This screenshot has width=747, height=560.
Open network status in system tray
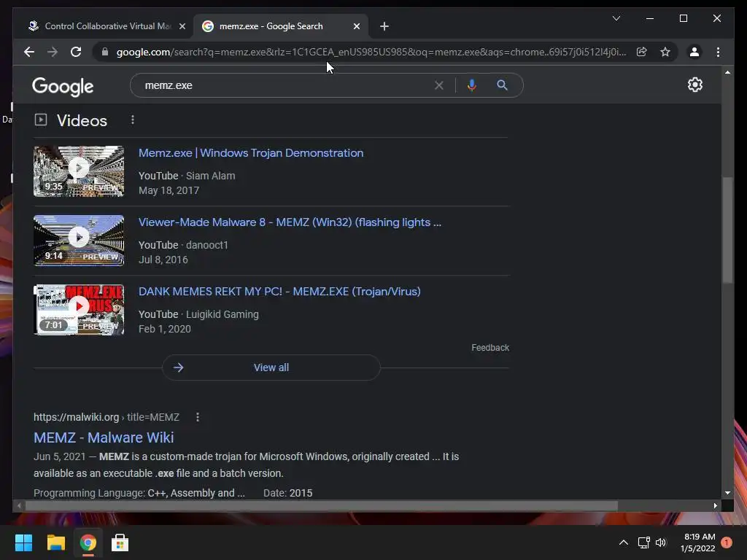643,542
